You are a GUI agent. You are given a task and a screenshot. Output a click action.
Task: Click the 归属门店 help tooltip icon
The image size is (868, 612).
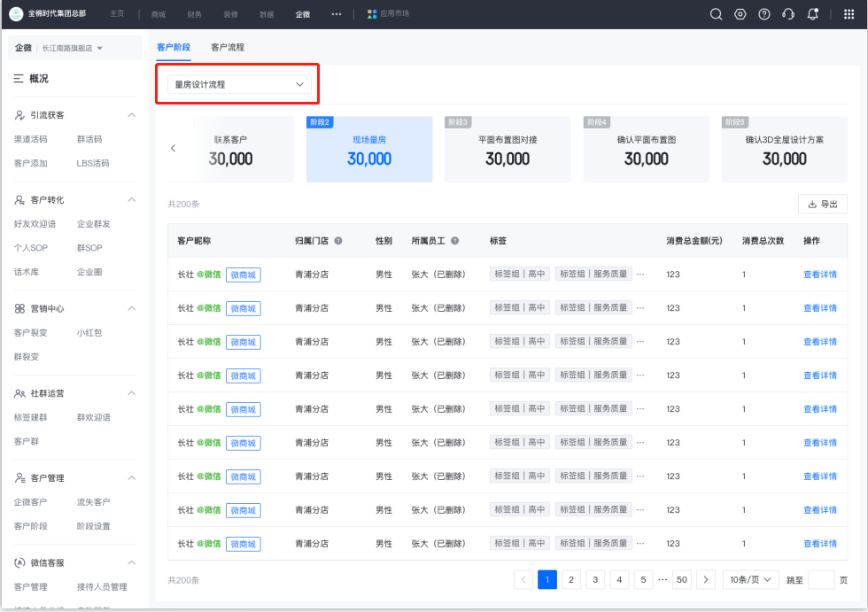338,241
